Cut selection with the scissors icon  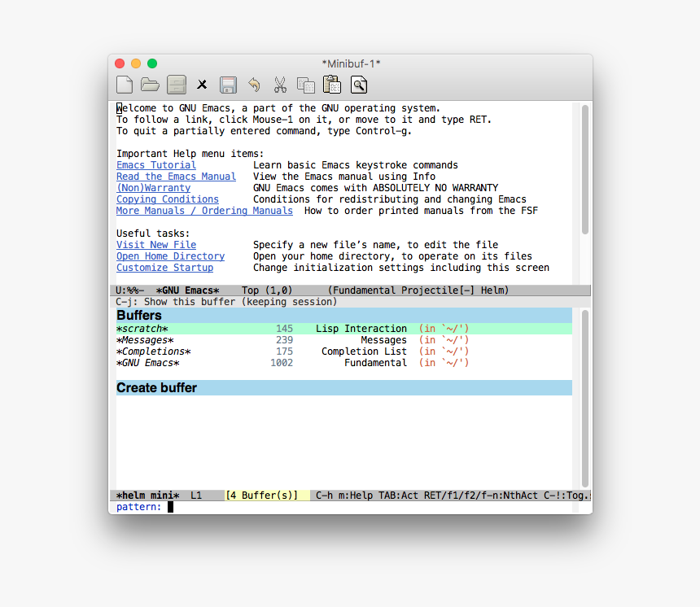(280, 85)
